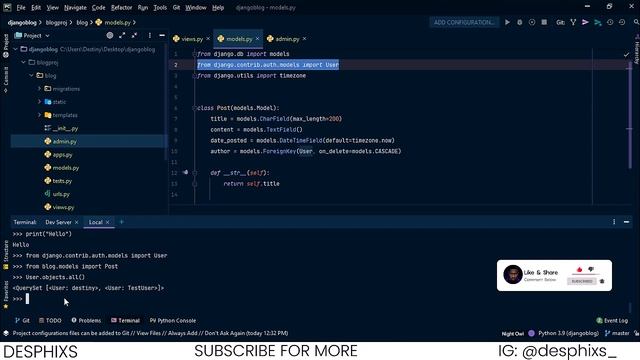Close the views.py editor tab

point(208,39)
